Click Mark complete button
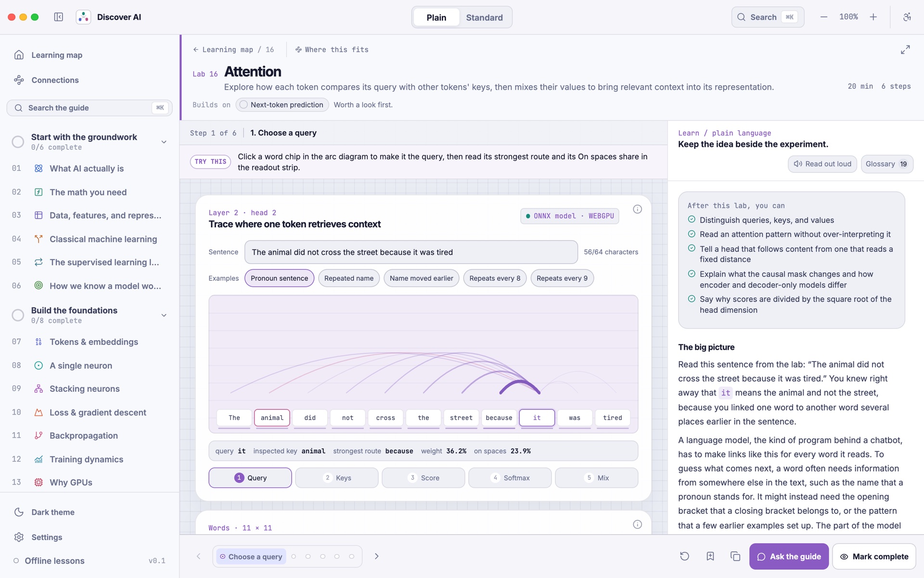The width and height of the screenshot is (924, 578). click(874, 556)
